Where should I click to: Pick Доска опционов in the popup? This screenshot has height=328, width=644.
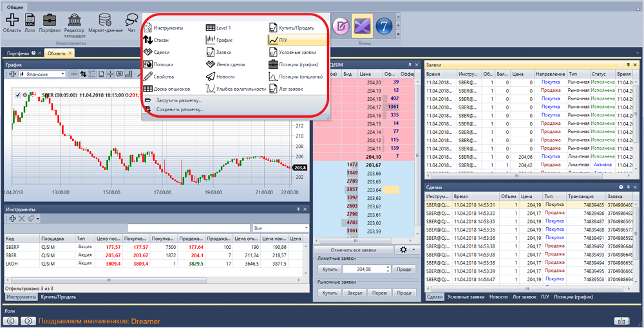tap(167, 89)
